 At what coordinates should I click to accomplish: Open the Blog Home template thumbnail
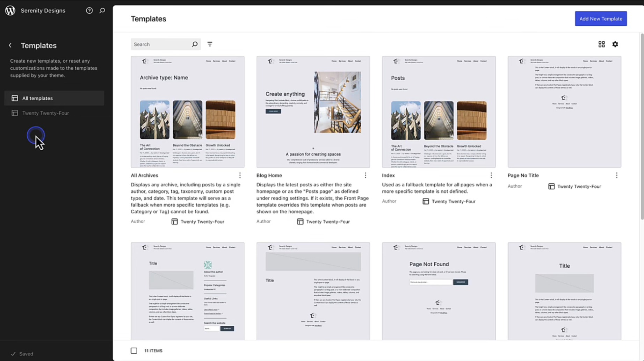(313, 112)
